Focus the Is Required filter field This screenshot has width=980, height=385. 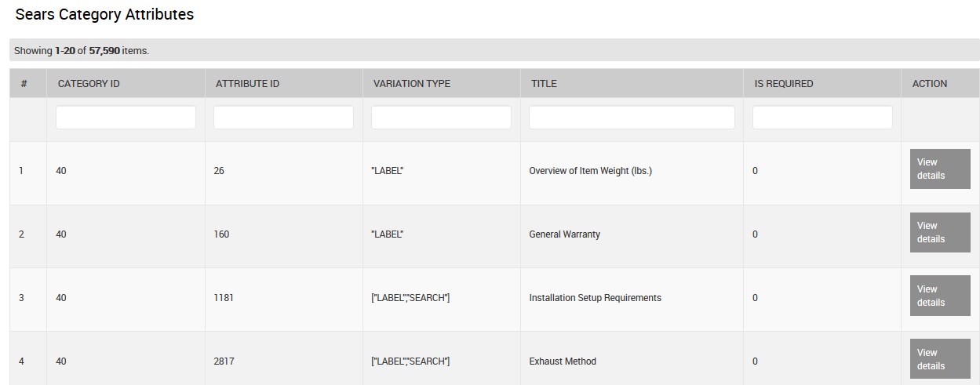pyautogui.click(x=822, y=118)
